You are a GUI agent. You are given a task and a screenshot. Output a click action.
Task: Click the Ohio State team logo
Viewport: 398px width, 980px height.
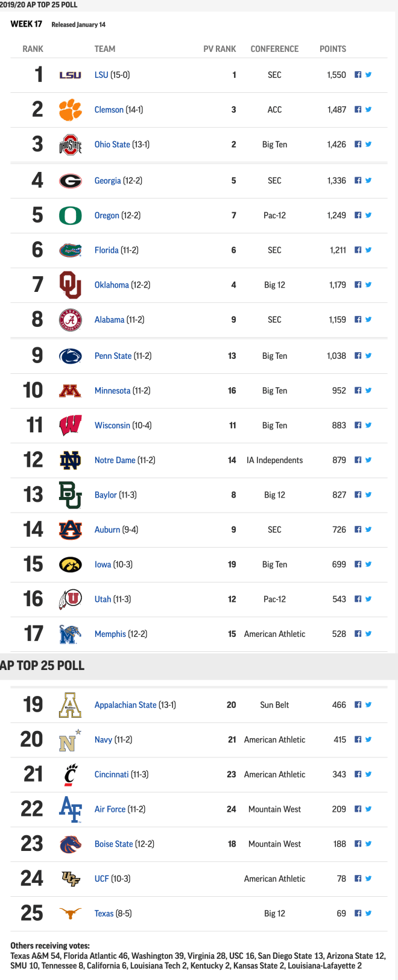[x=70, y=145]
